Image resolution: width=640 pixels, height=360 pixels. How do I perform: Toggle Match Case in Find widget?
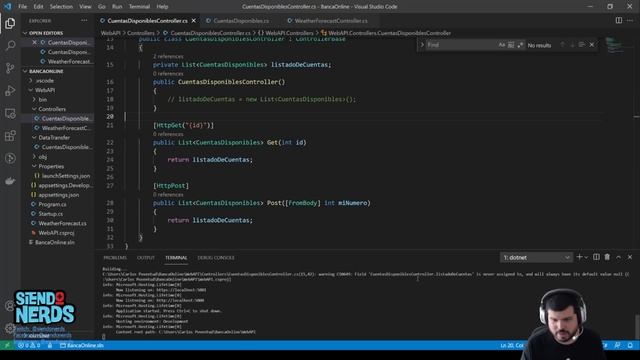point(502,45)
